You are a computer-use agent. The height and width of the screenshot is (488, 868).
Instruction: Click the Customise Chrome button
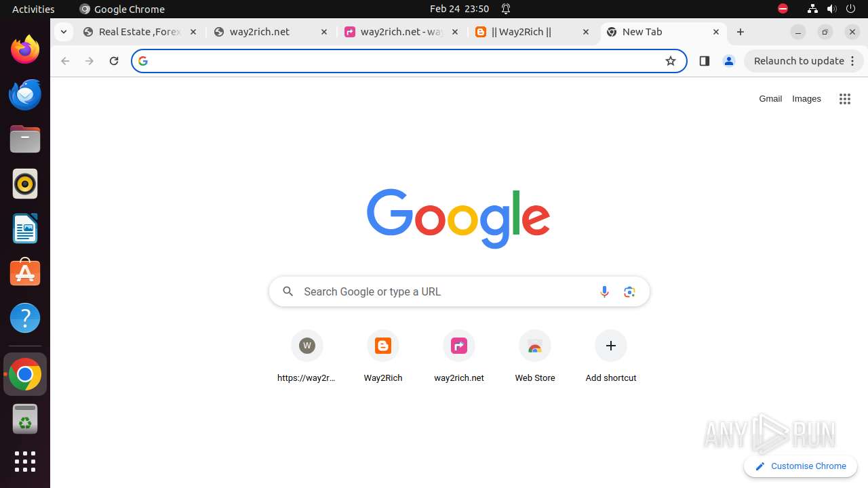(801, 466)
